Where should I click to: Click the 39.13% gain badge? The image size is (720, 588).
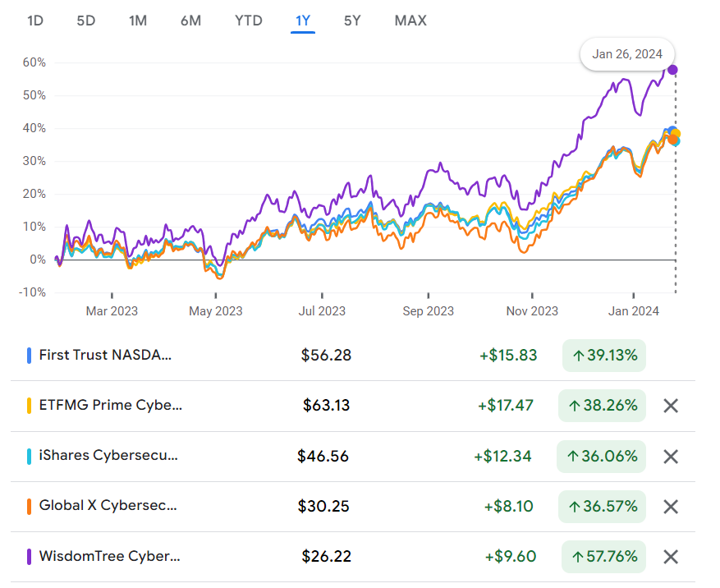(604, 355)
